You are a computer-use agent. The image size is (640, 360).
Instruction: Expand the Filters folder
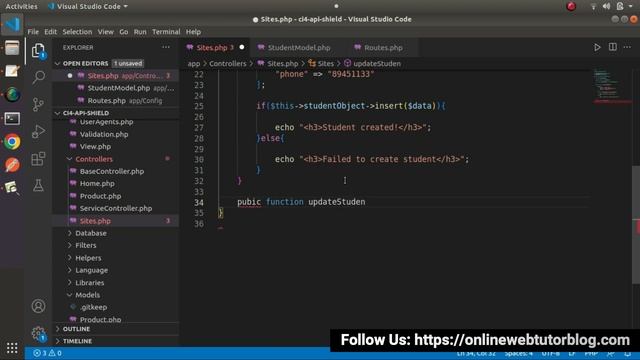[69, 245]
